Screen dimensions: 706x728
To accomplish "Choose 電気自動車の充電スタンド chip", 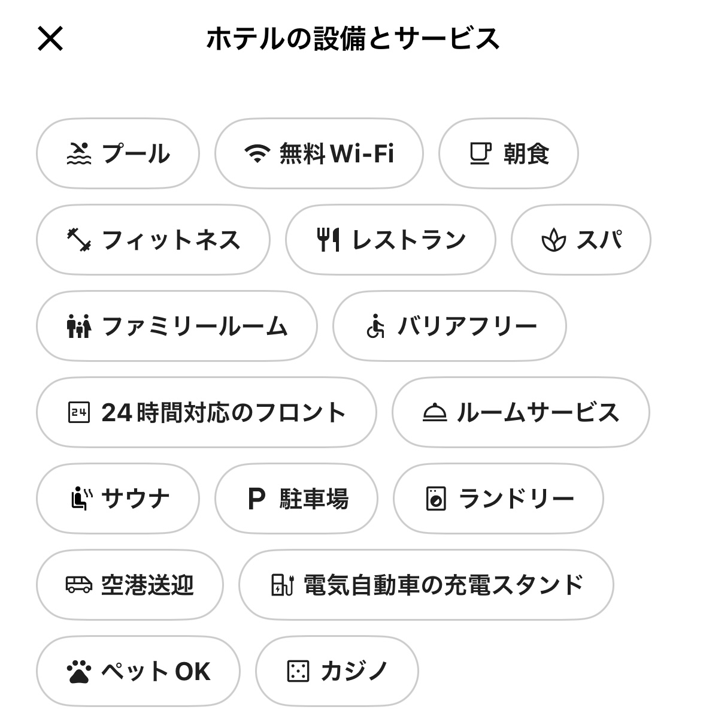I will pyautogui.click(x=426, y=585).
